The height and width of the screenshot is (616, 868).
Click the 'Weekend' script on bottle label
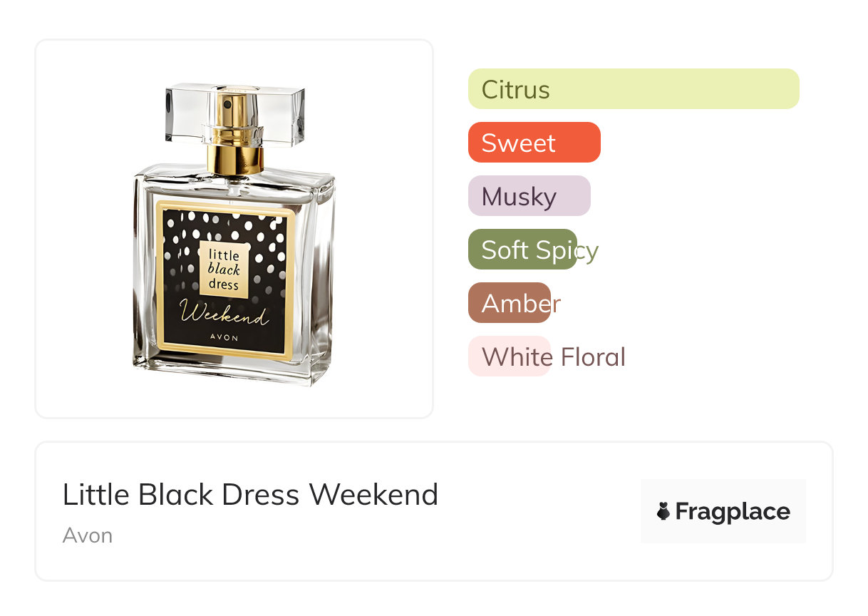coord(224,314)
